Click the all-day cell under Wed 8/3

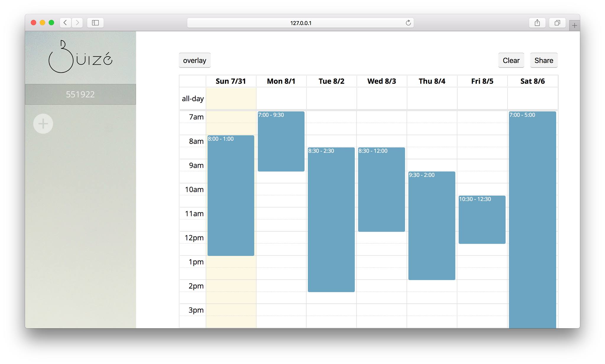(x=381, y=98)
